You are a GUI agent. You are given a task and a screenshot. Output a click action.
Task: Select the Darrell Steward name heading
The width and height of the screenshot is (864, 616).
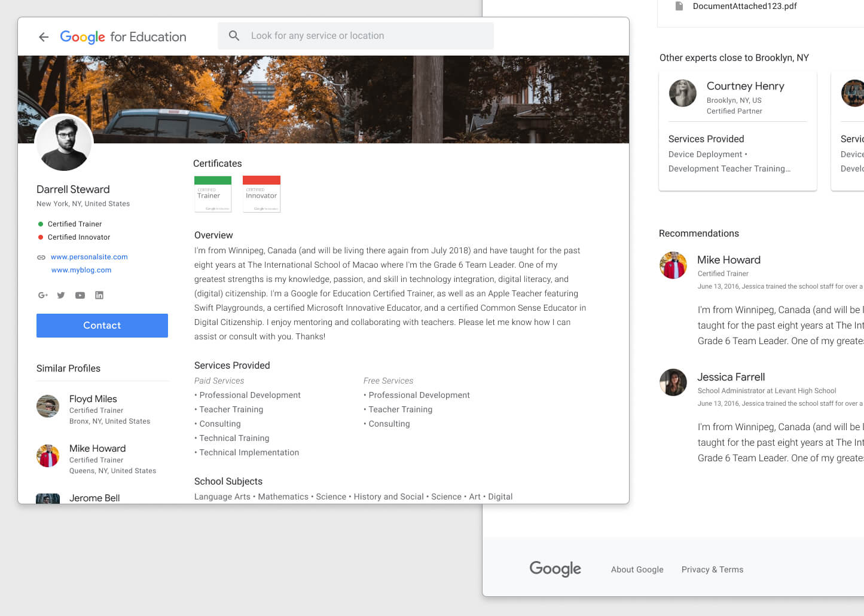point(73,189)
